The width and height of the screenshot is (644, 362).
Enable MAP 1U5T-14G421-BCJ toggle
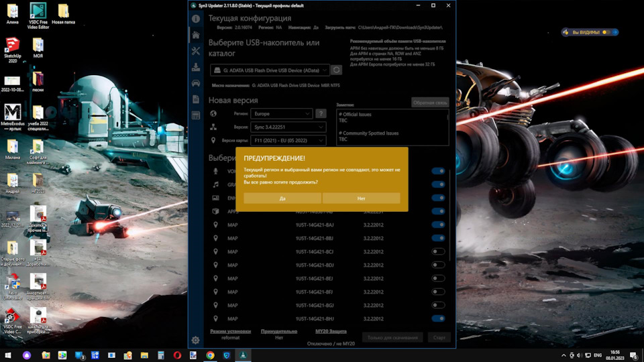point(438,251)
